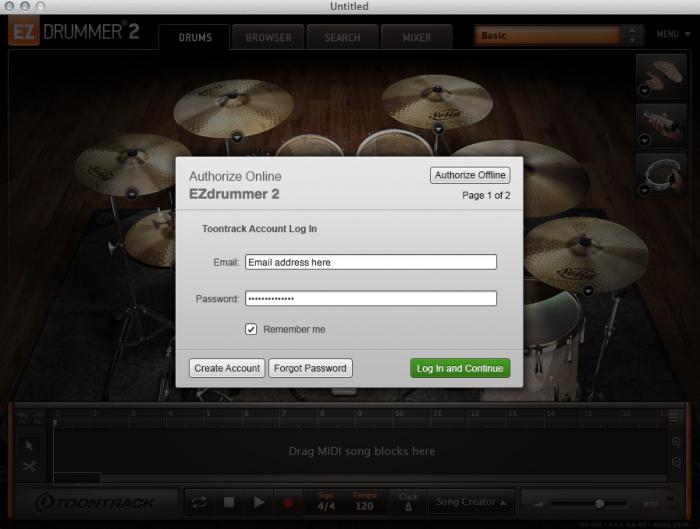Open dropdown under the lower-right ride cymbal
The height and width of the screenshot is (529, 700).
(x=588, y=291)
